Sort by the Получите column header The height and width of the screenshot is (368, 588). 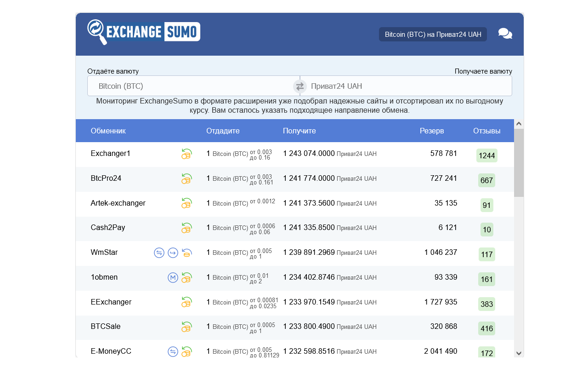click(300, 131)
